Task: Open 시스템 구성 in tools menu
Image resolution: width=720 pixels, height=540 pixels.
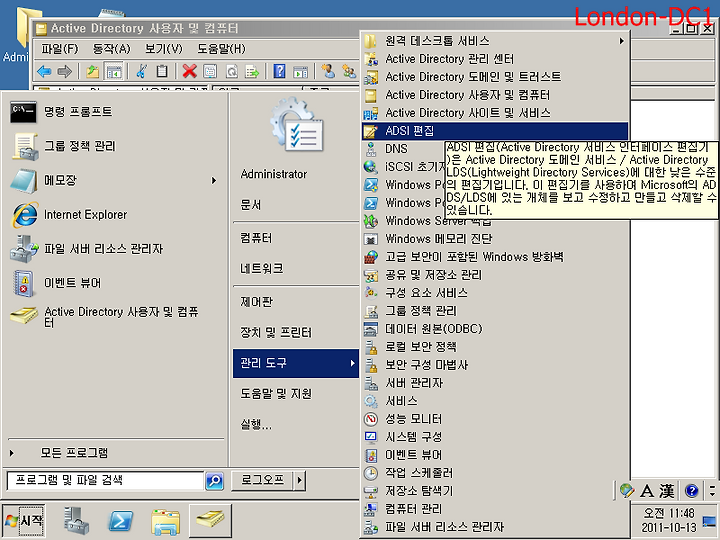Action: (x=495, y=437)
